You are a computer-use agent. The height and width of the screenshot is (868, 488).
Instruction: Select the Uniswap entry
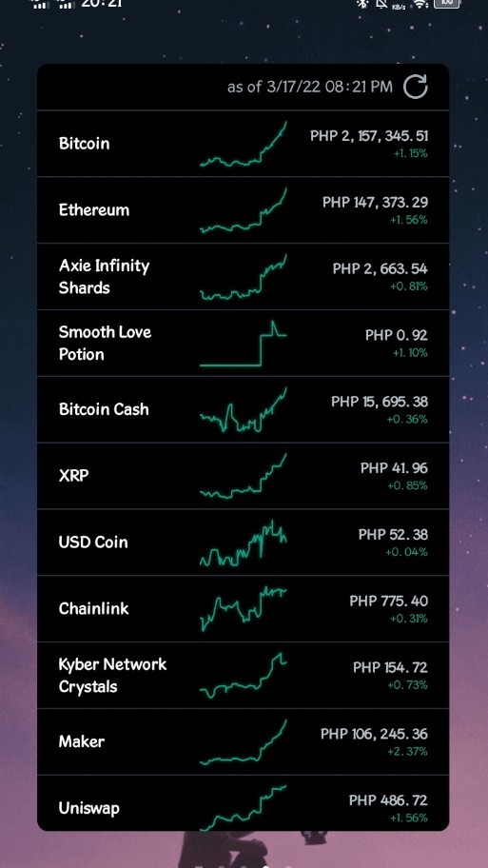[x=244, y=802]
